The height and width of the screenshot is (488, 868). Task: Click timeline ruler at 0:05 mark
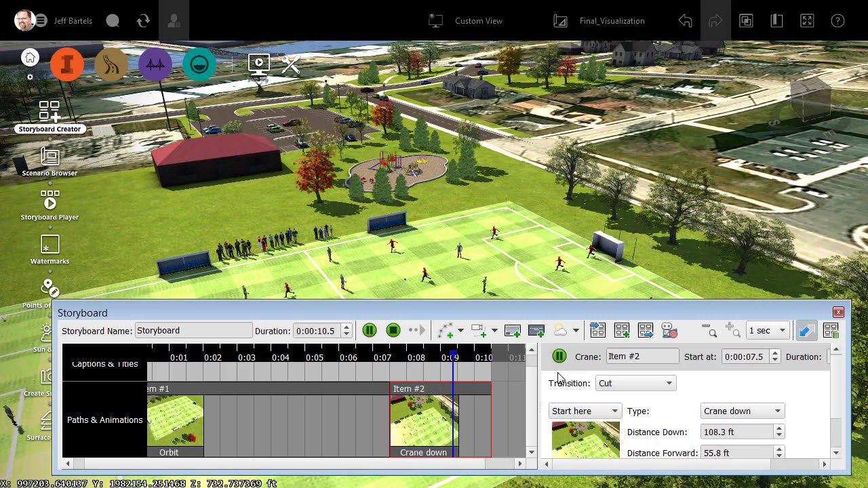pyautogui.click(x=315, y=357)
